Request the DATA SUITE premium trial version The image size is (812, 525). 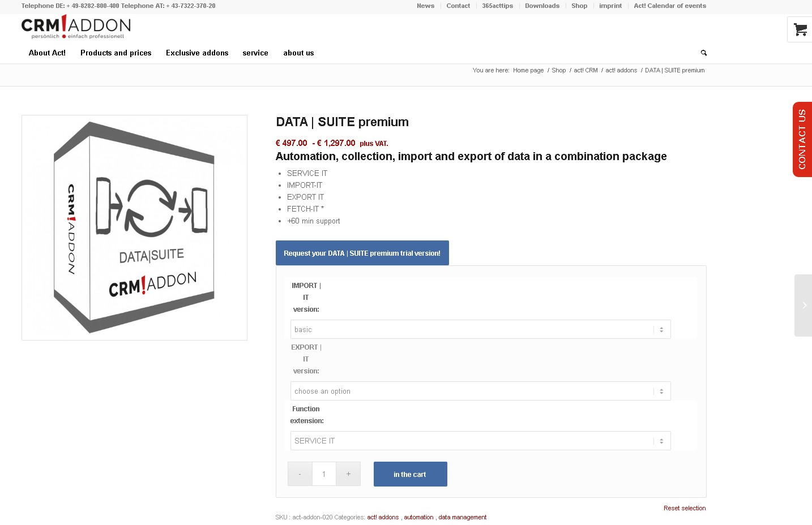pos(362,253)
